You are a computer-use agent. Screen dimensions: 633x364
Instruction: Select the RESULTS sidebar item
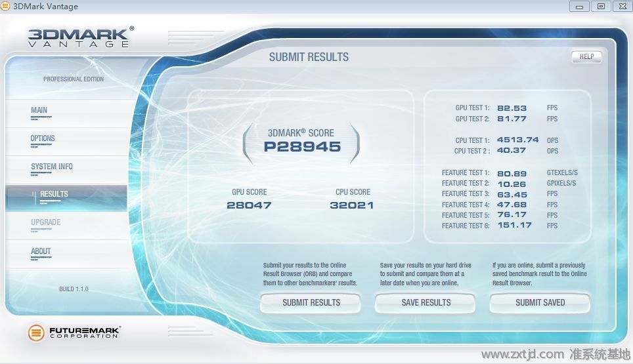(54, 195)
